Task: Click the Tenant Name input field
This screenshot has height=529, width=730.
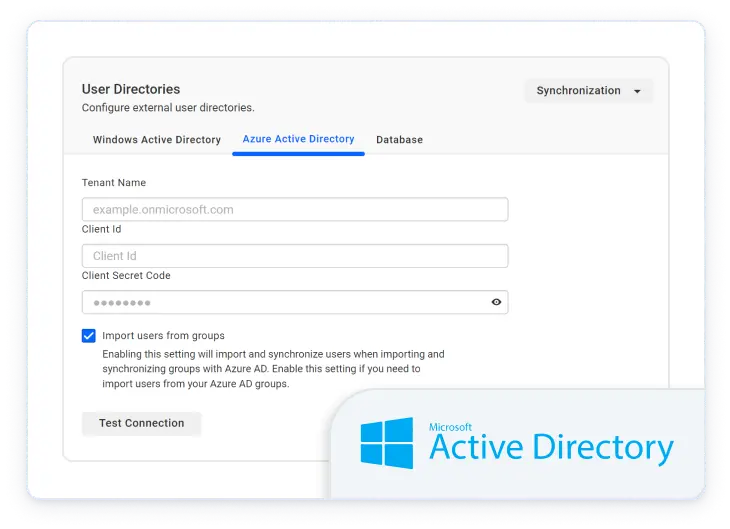Action: (x=295, y=210)
